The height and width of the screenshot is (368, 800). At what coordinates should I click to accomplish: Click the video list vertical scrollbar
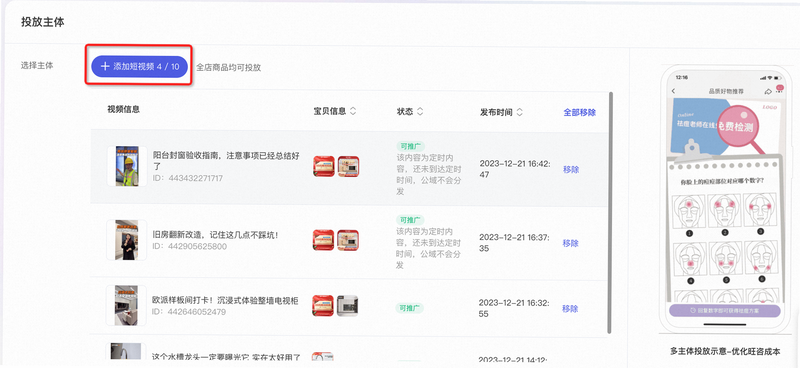click(610, 212)
